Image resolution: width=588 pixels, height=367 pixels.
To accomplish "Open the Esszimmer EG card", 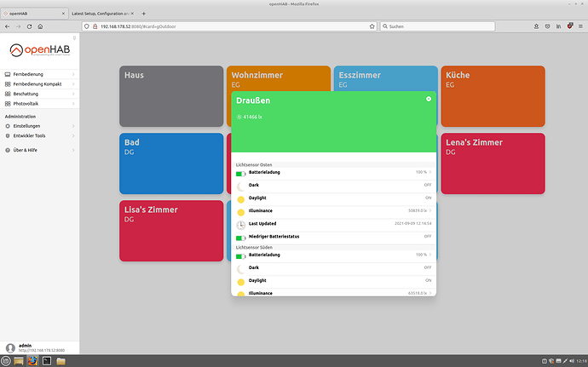I will 386,78.
